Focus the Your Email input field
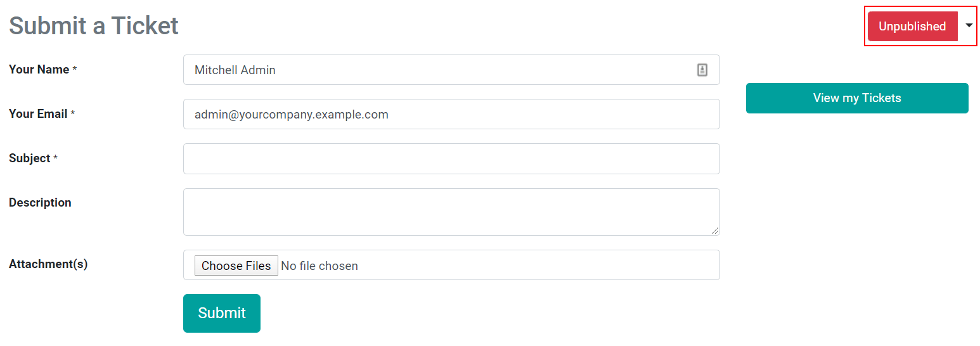The height and width of the screenshot is (346, 980). [451, 114]
